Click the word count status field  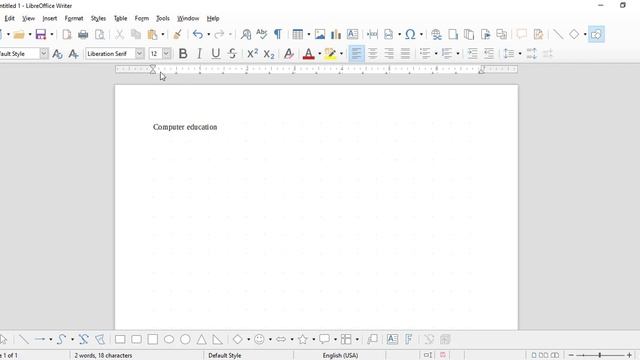103,356
